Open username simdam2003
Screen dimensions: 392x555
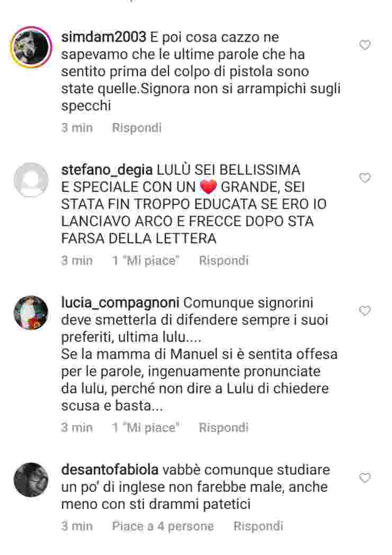(103, 37)
